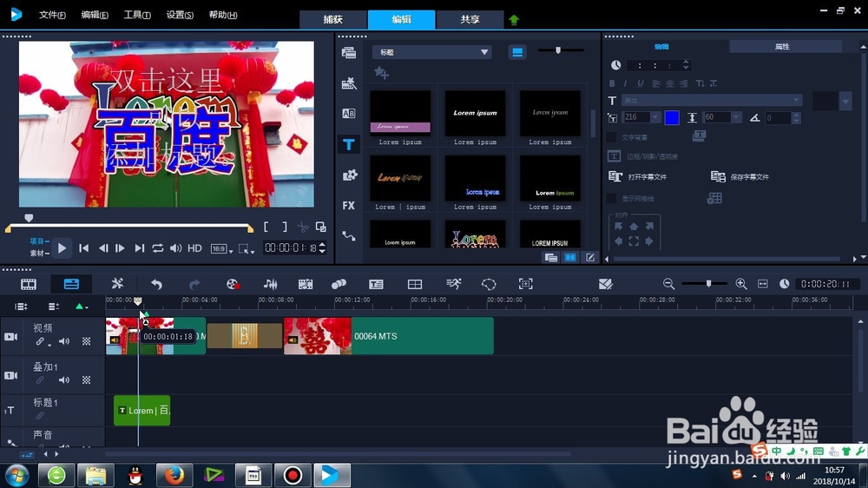
Task: Fit project in timeline window
Action: 763,284
